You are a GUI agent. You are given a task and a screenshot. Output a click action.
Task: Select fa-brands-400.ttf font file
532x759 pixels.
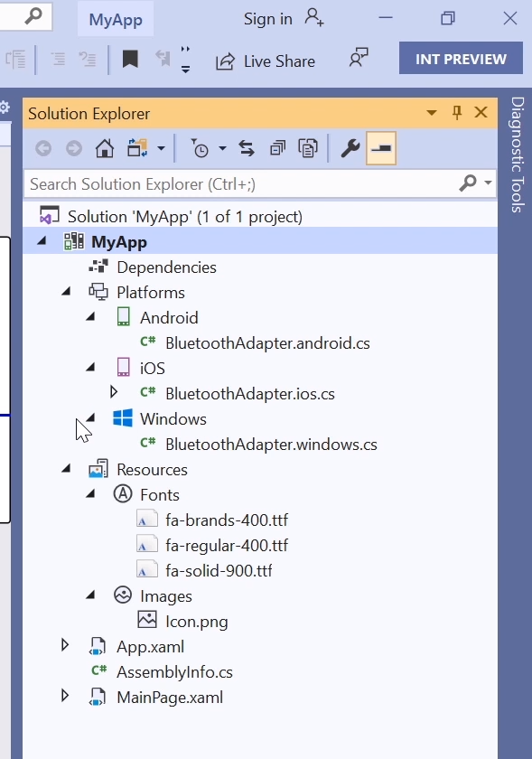227,520
